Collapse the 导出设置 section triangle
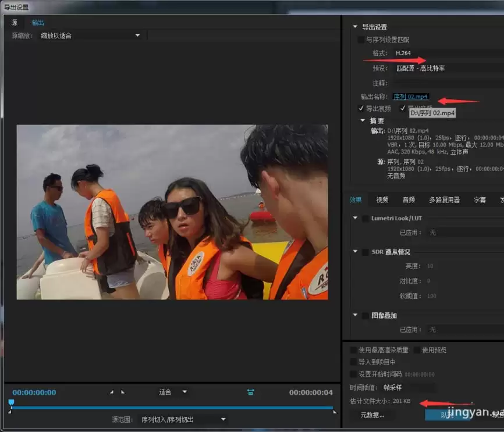The image size is (504, 432). (355, 27)
